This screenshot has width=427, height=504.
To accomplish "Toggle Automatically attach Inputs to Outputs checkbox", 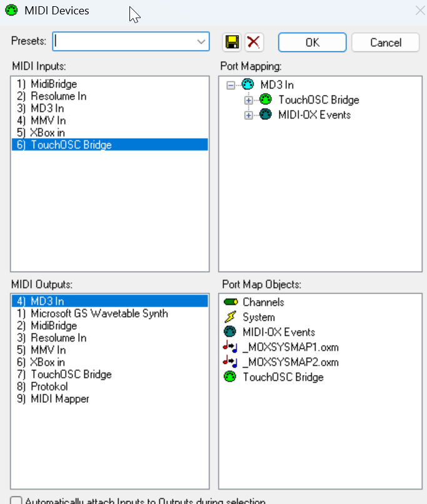I will coord(17,501).
